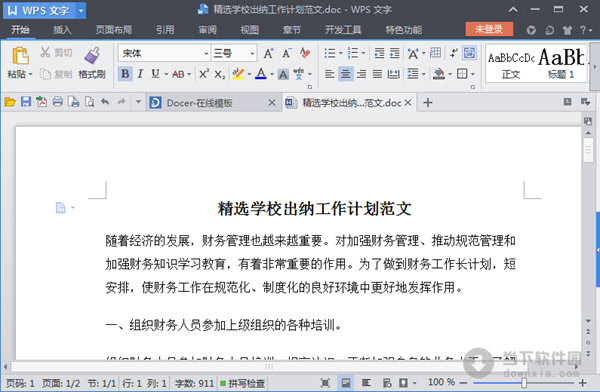Click the Copy icon

tap(45, 74)
